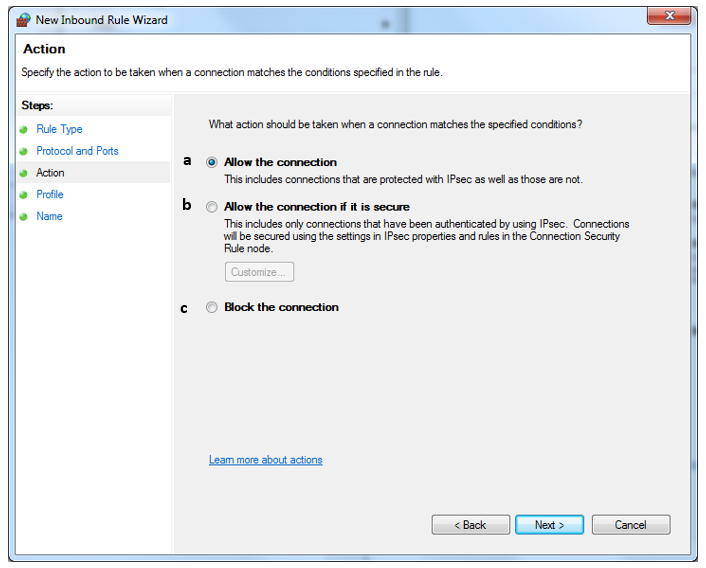
Task: Click the green bullet beside Action step
Action: click(24, 173)
